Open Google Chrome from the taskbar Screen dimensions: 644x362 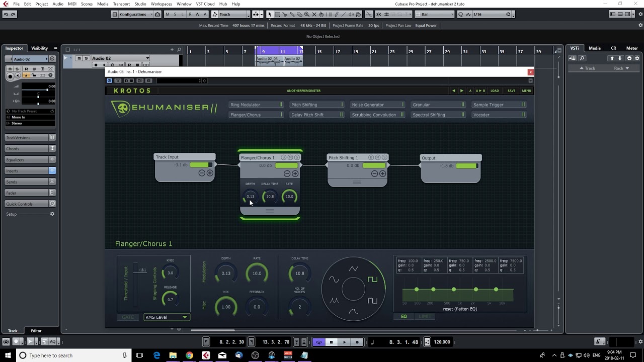click(x=189, y=355)
